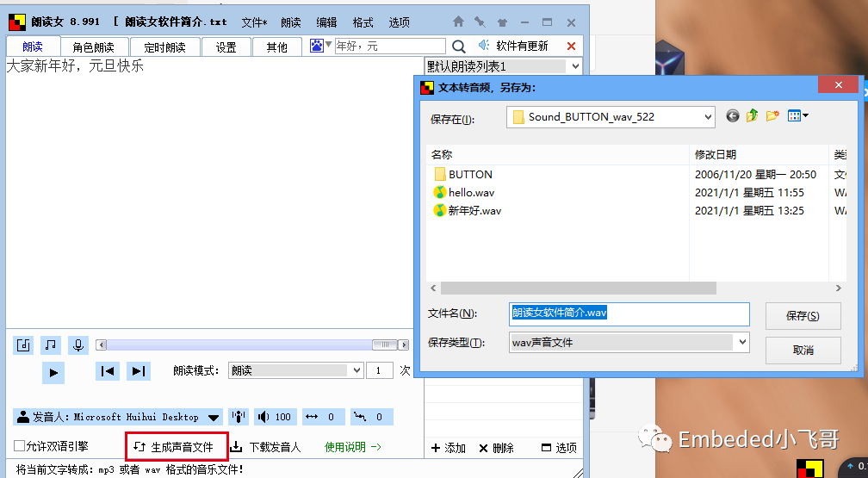Click the background music note icon

point(50,345)
